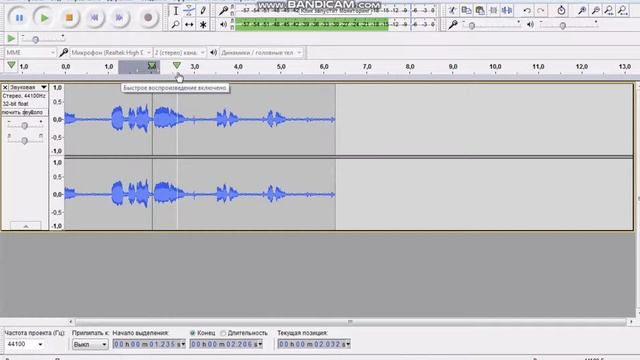Select the Time Shift tool

tap(189, 24)
